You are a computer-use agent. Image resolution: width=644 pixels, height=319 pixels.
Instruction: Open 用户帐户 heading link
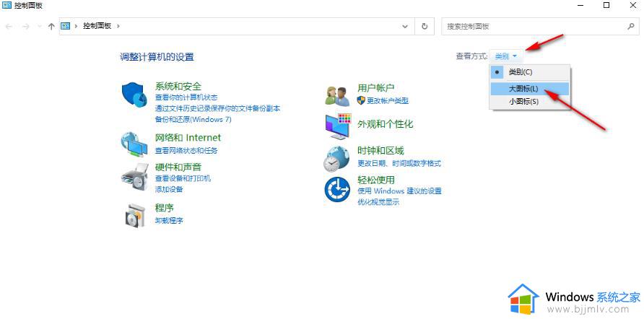(x=376, y=87)
